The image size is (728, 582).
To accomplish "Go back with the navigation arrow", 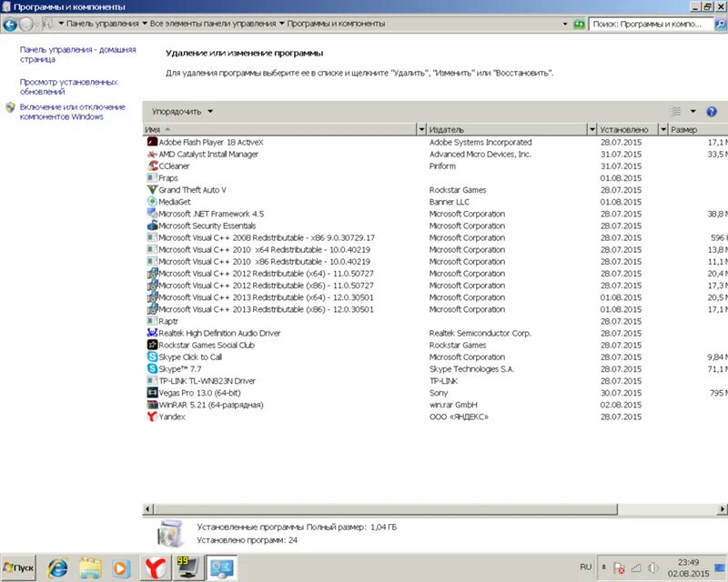I will pyautogui.click(x=10, y=25).
